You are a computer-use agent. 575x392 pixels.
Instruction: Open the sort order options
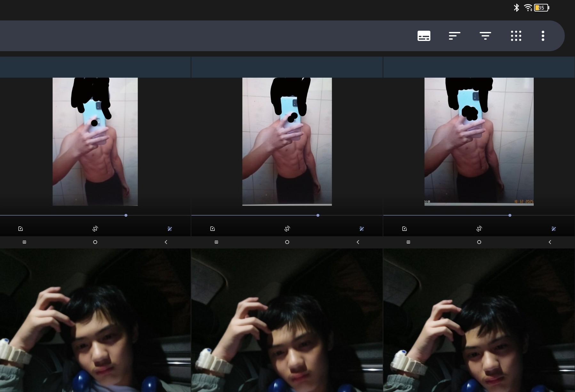tap(454, 36)
